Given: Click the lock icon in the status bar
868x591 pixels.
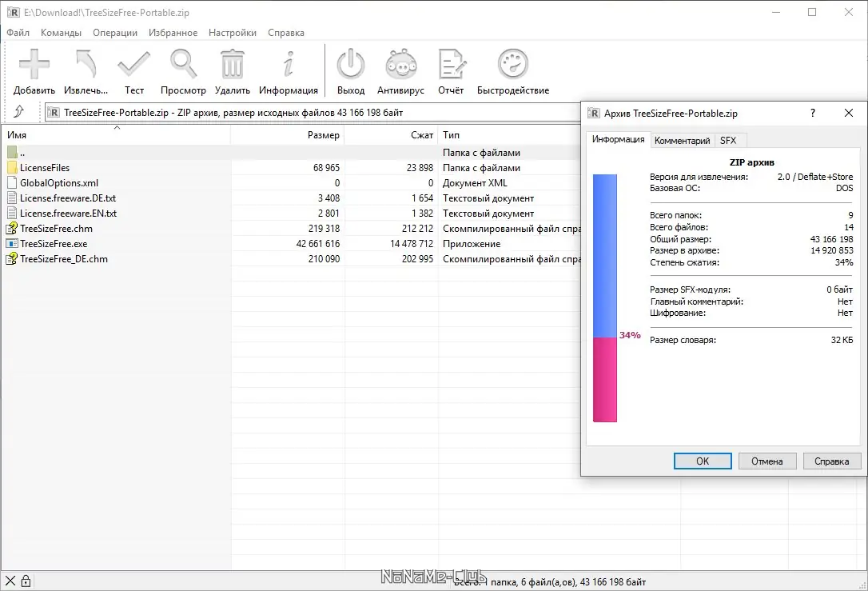Looking at the screenshot, I should pyautogui.click(x=26, y=581).
